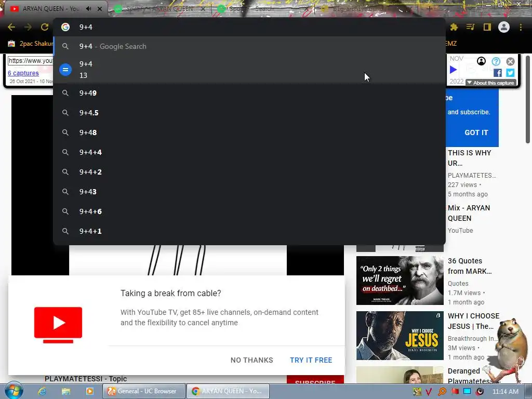Close the Wayback Machine toolbar

point(510,61)
